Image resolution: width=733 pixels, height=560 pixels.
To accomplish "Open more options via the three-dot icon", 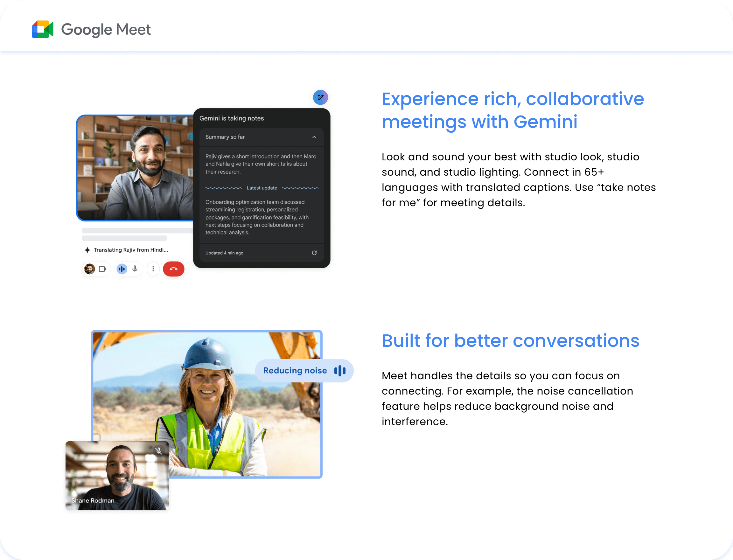I will (x=153, y=269).
